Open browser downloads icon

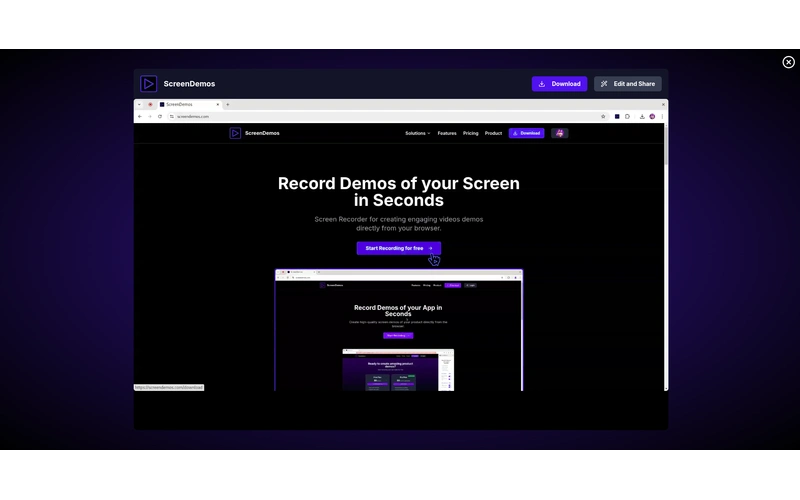pos(642,116)
